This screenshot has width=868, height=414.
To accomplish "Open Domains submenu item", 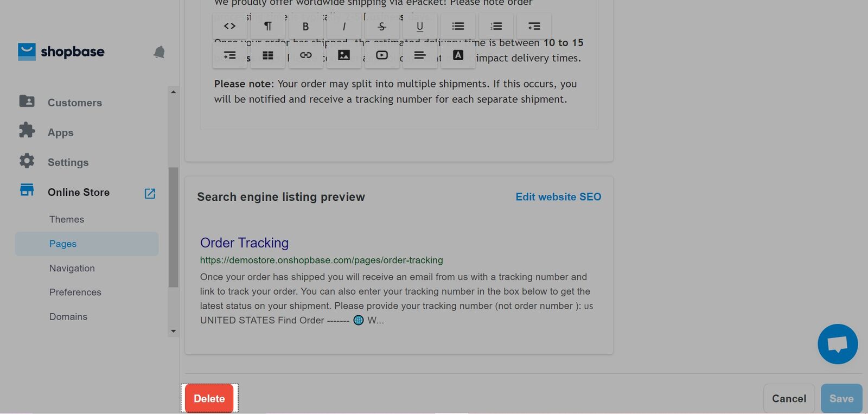I will (68, 316).
